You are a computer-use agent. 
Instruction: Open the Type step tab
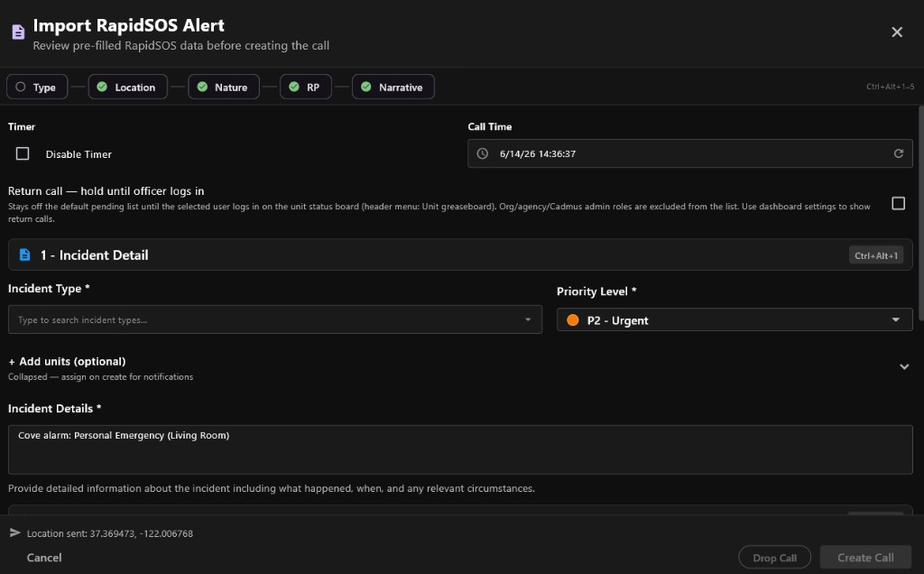[36, 87]
